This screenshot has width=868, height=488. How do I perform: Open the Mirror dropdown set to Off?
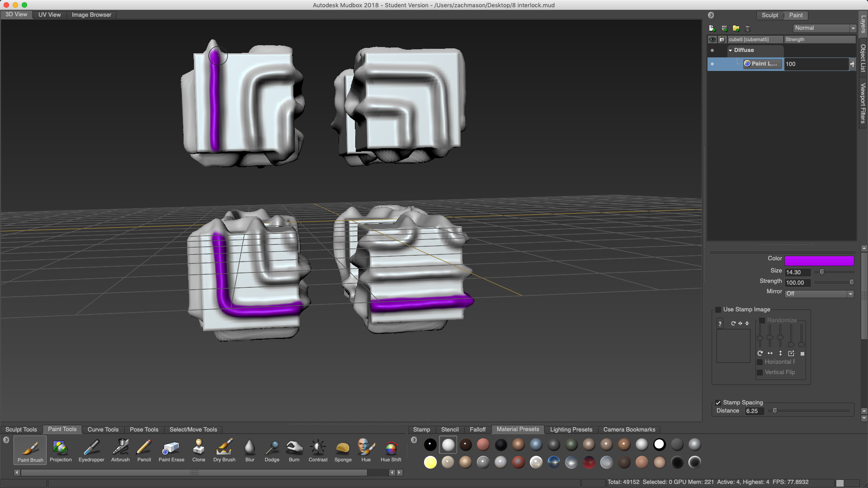point(819,294)
